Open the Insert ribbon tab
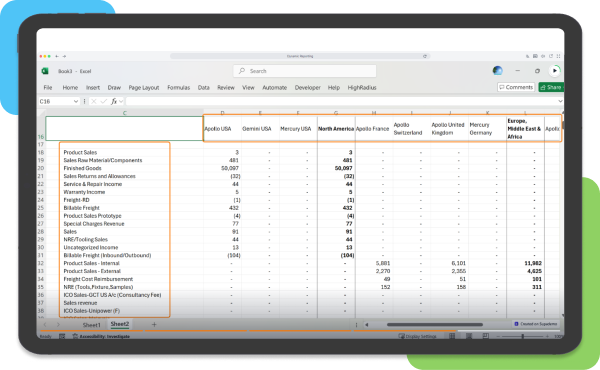Viewport: 600px width, 370px height. 93,88
